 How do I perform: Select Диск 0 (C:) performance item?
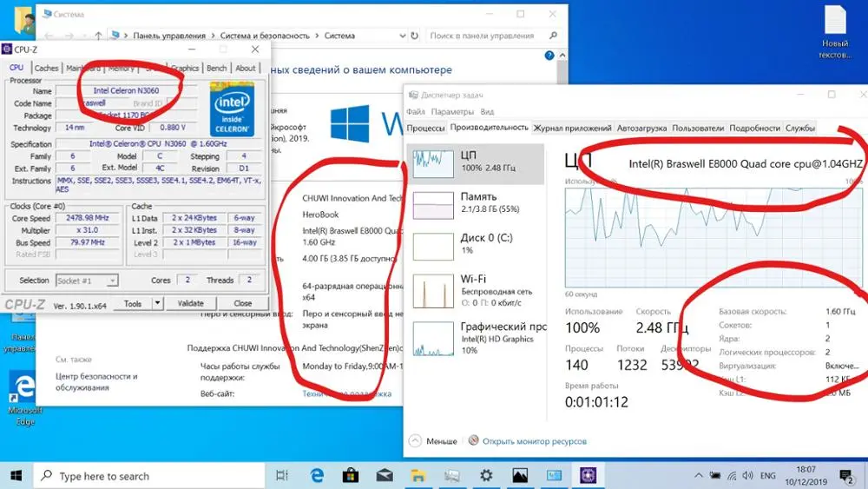(476, 246)
